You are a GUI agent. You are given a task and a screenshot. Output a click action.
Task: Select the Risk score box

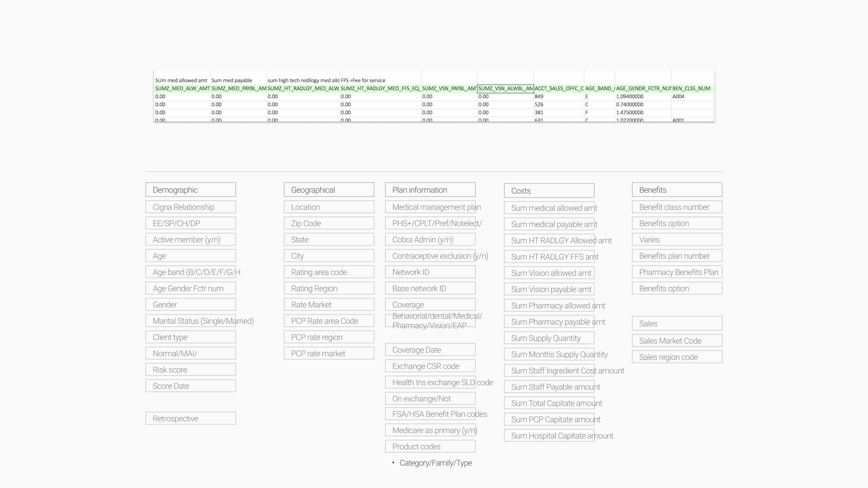[191, 370]
